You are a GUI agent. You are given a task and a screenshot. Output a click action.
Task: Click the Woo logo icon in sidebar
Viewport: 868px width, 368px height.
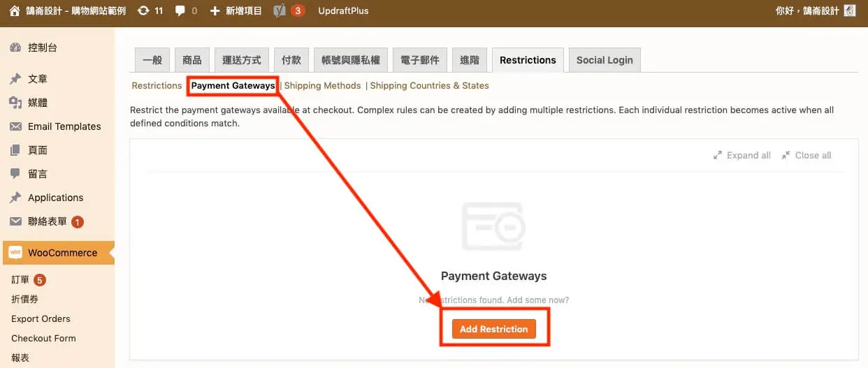pyautogui.click(x=15, y=253)
